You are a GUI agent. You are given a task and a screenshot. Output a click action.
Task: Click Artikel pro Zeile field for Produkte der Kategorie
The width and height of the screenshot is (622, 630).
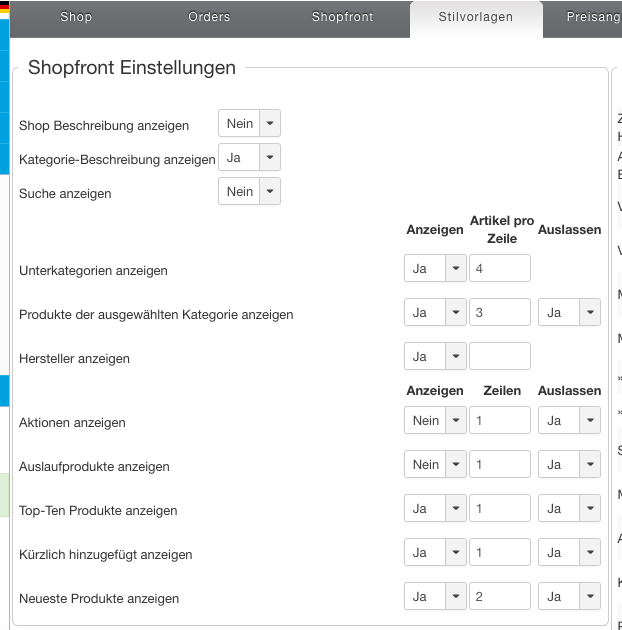tap(499, 313)
